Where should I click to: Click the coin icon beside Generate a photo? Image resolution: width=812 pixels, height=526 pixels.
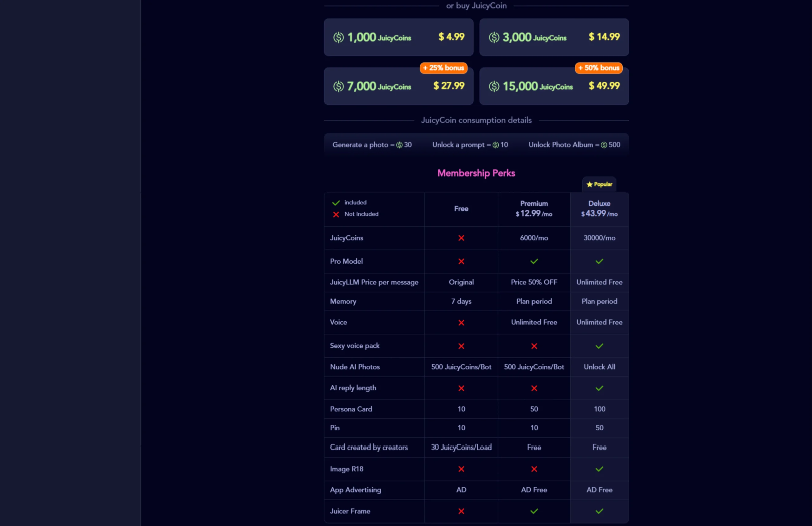click(x=399, y=145)
